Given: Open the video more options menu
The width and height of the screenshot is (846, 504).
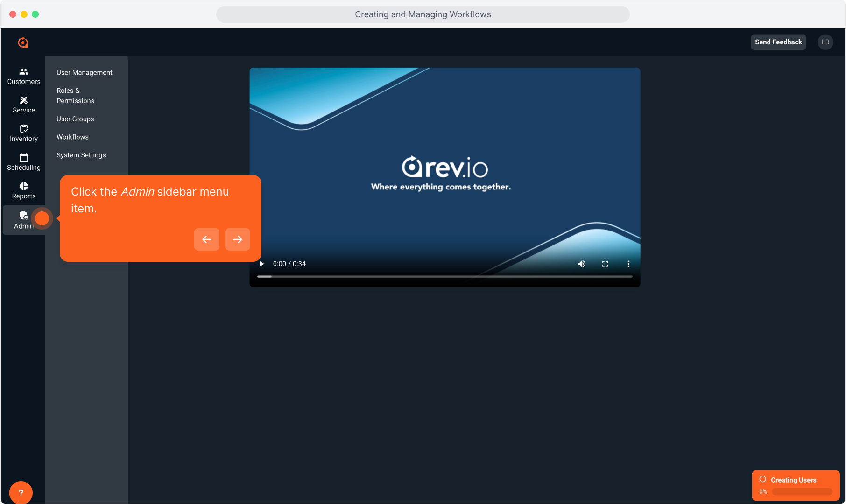Looking at the screenshot, I should pos(628,264).
